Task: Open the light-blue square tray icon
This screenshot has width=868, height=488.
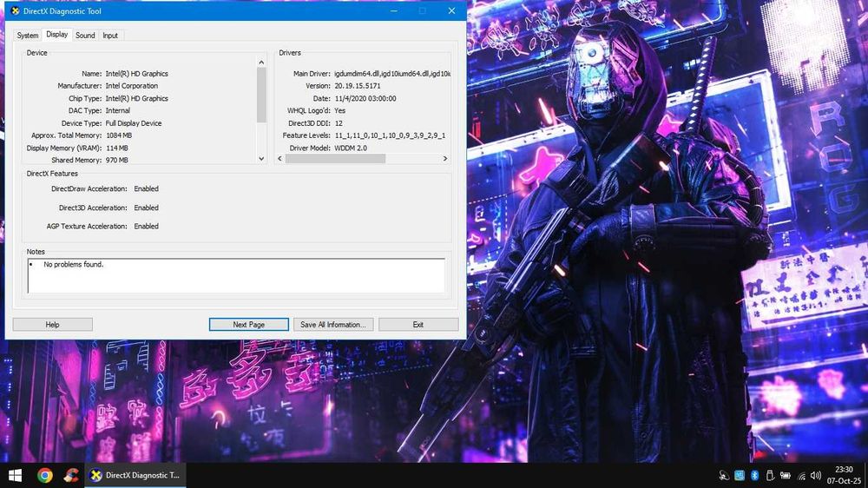Action: click(739, 475)
